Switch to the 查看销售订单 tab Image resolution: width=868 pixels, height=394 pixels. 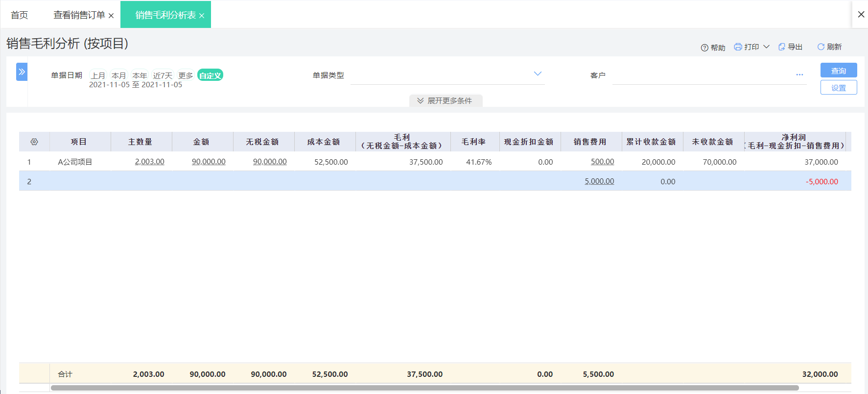pyautogui.click(x=79, y=15)
